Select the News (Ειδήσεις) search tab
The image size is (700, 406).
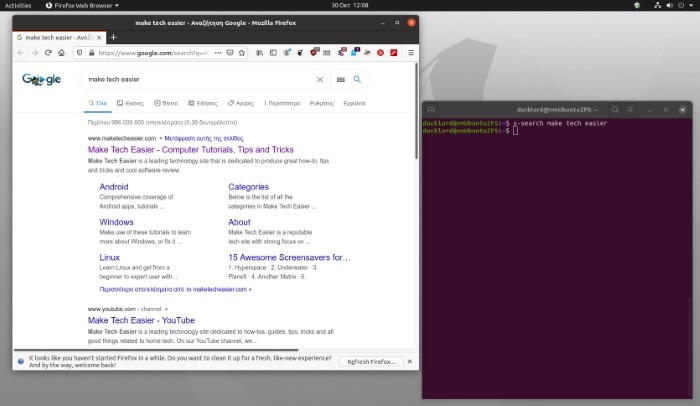click(x=203, y=103)
